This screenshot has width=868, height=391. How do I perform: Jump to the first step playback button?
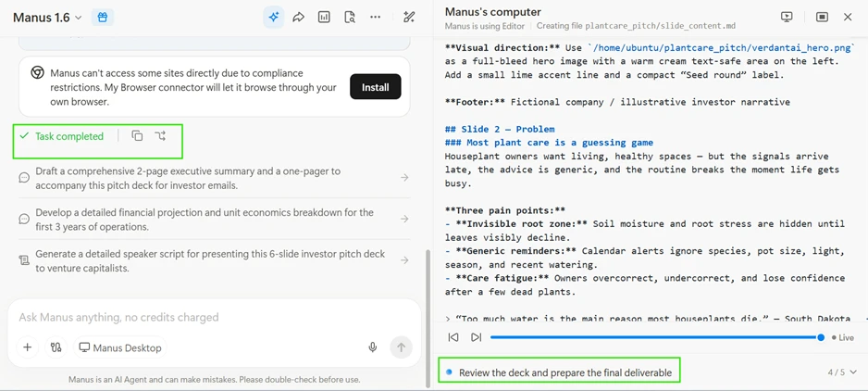453,337
